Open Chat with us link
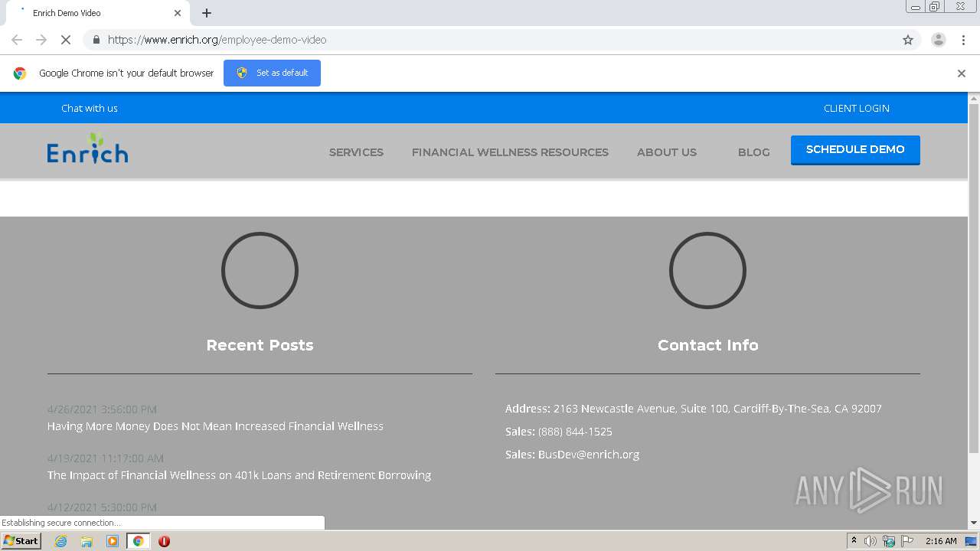The width and height of the screenshot is (980, 551). (x=90, y=108)
